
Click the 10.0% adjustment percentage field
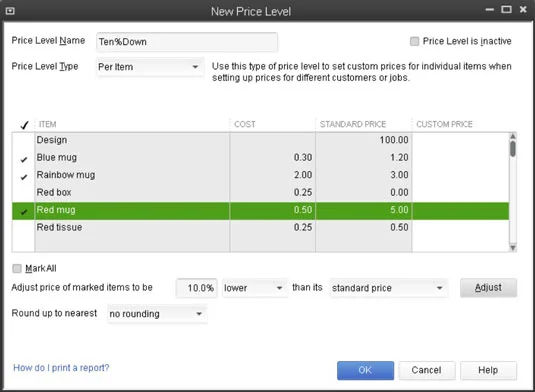[x=197, y=288]
